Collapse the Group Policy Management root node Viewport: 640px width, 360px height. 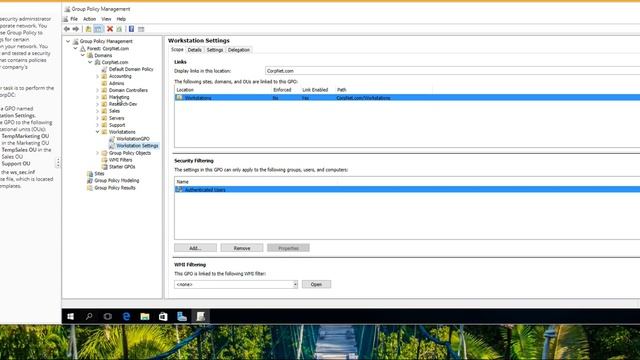coord(68,41)
